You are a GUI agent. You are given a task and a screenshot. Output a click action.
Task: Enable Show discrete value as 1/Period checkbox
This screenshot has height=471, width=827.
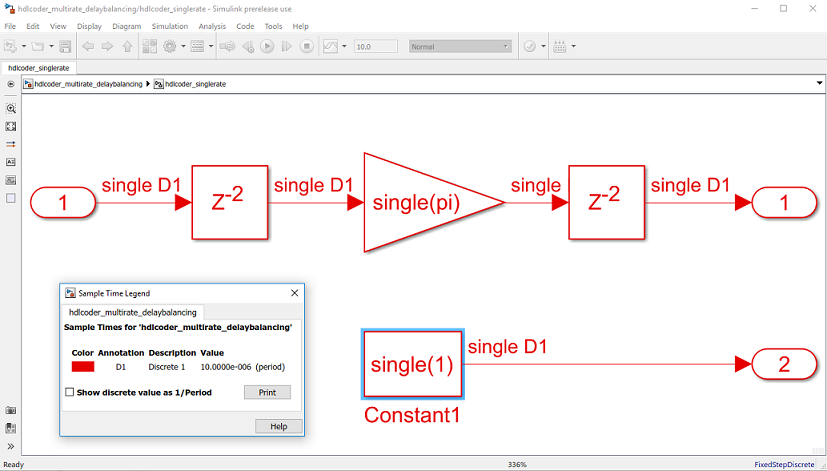click(x=70, y=392)
